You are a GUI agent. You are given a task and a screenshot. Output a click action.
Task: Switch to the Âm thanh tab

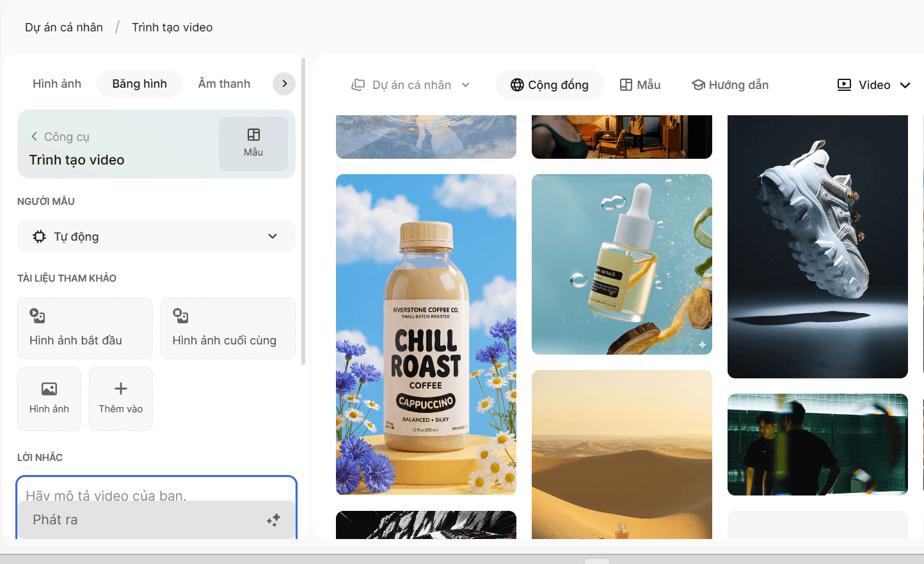(224, 84)
